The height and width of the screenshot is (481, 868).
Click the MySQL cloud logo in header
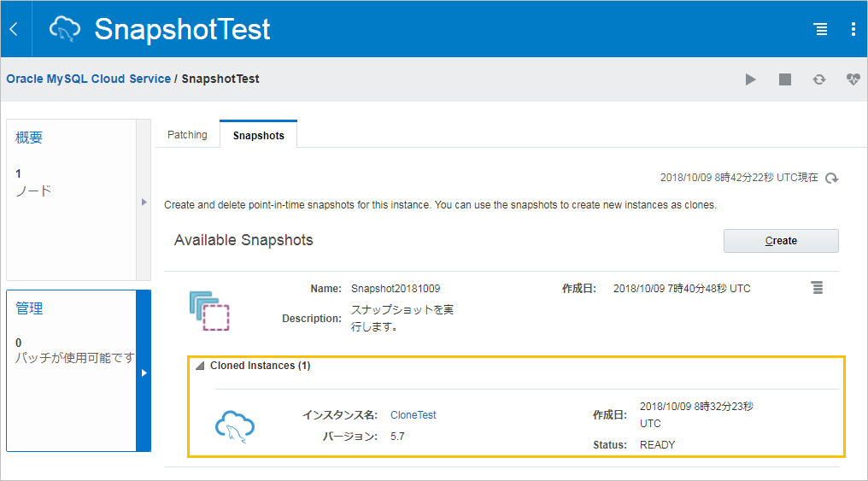tap(65, 29)
